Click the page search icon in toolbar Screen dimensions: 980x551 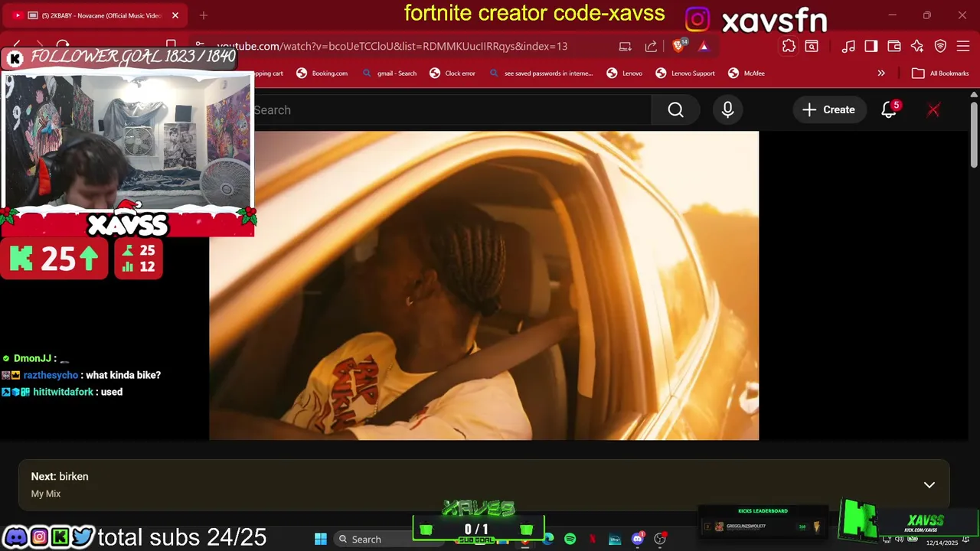point(812,46)
